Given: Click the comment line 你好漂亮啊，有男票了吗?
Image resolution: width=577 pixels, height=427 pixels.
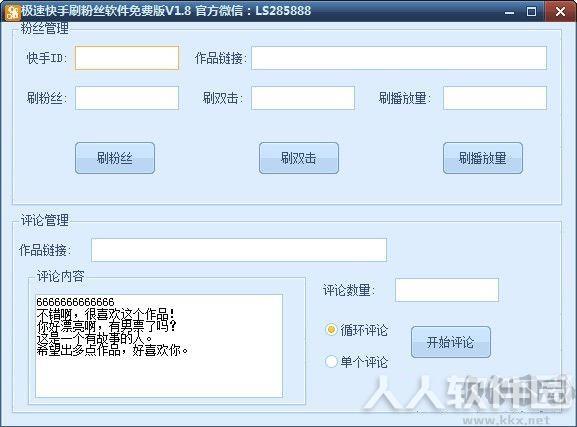Looking at the screenshot, I should pos(106,326).
